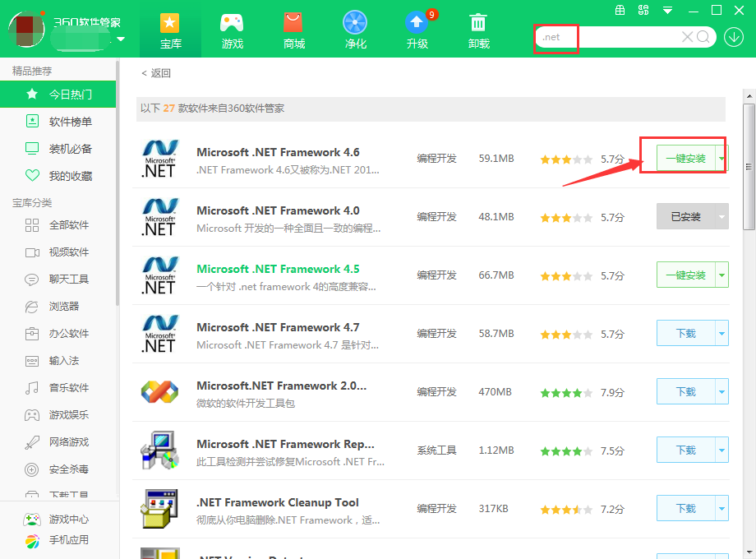Click the magnifier search icon
Image resolution: width=756 pixels, height=559 pixels.
(704, 37)
